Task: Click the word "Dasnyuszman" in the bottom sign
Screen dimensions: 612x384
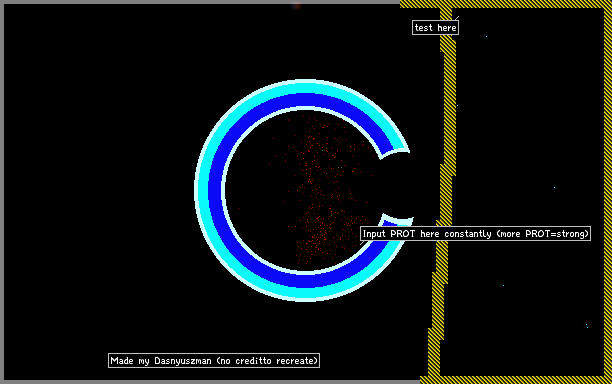Action: (x=183, y=361)
